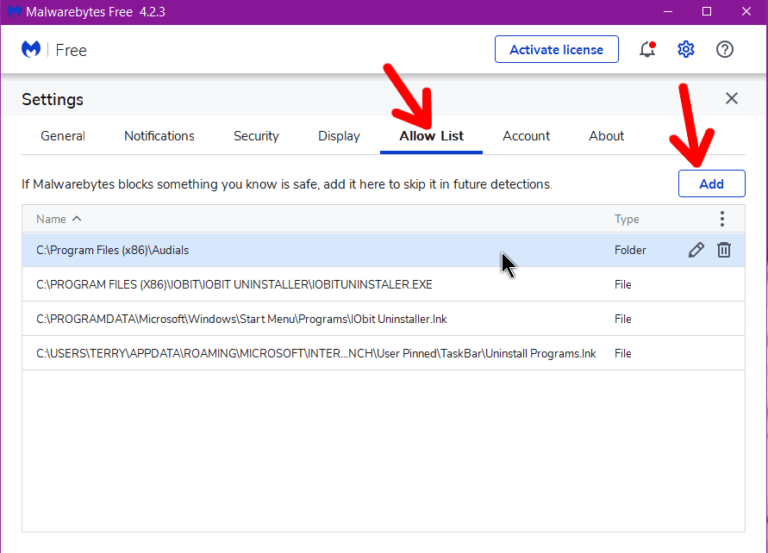Click the Add button

[x=712, y=184]
